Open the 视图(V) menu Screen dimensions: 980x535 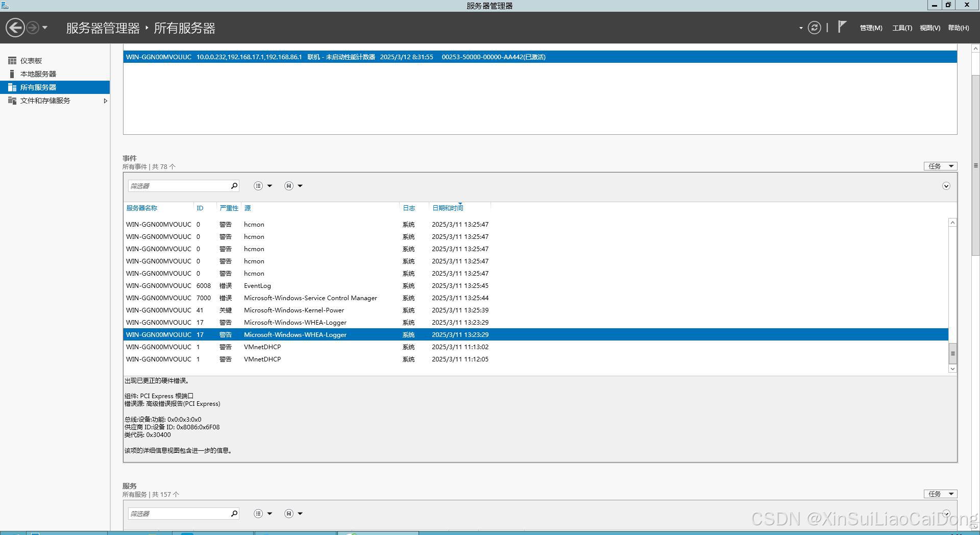click(x=930, y=28)
